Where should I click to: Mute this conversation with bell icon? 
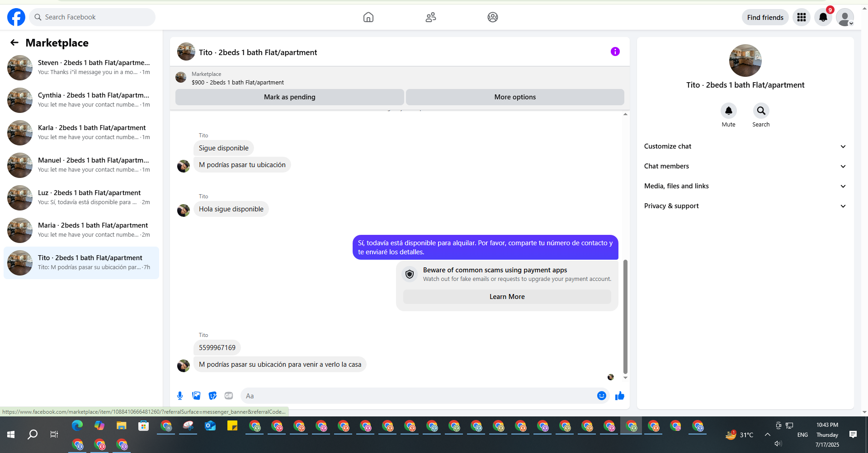coord(729,111)
